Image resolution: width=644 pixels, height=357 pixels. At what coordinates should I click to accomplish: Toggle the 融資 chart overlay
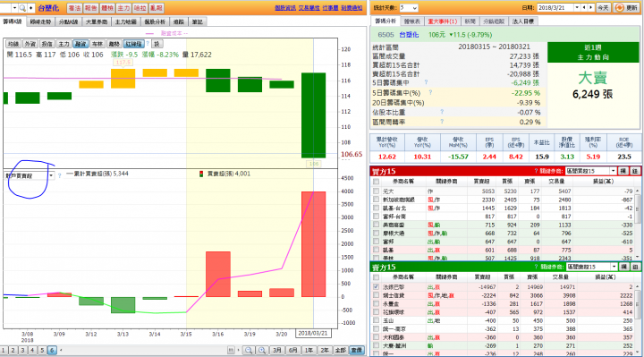(80, 44)
